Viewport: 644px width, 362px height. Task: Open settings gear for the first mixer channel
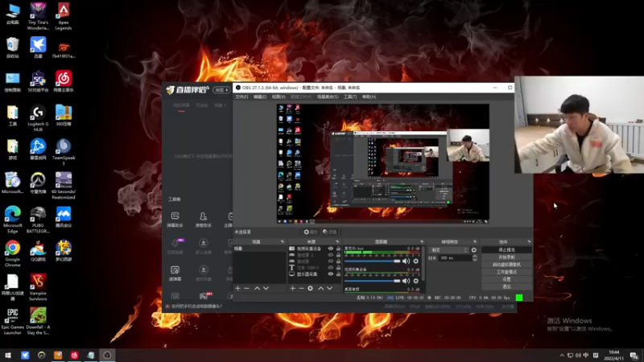click(416, 261)
